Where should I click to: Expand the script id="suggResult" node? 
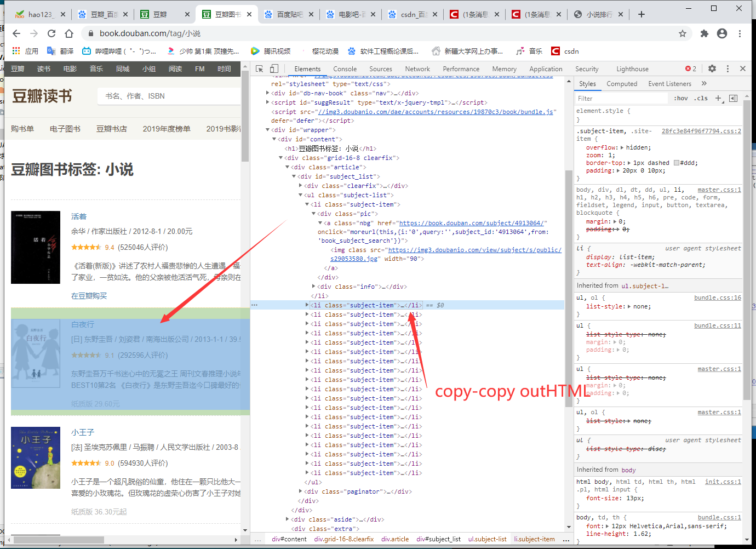click(268, 102)
